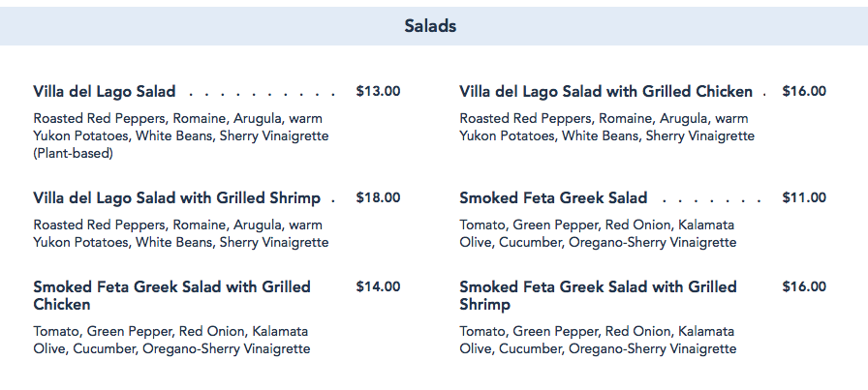Click the Villa del Lago Grilled Chicken price
This screenshot has height=390, width=868.
coord(804,92)
